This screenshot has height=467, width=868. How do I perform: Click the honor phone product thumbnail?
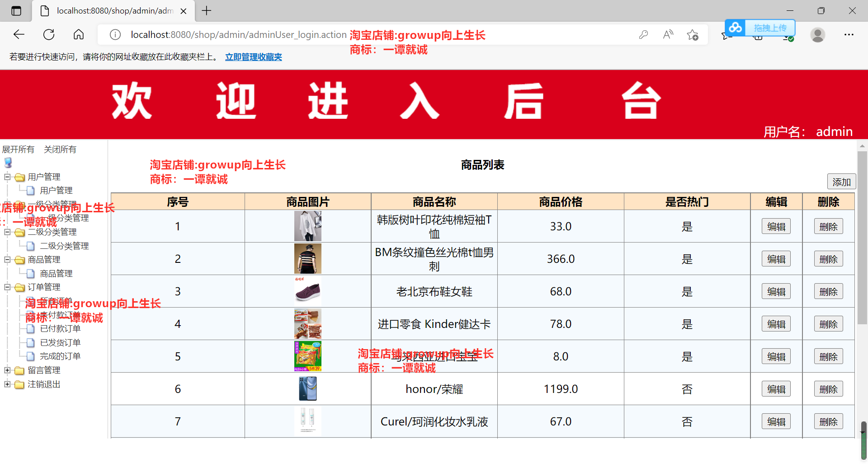tap(307, 388)
